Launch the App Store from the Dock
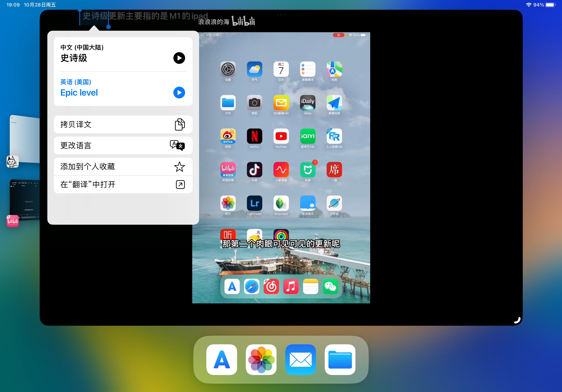Viewport: 562px width, 392px height. point(222,359)
